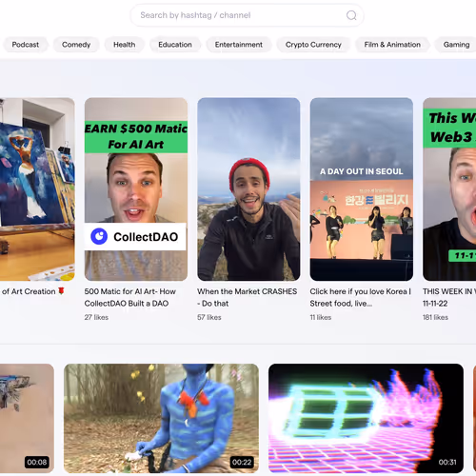This screenshot has height=476, width=476.
Task: Open title 'When the Market CRASHES - Do that'
Action: pos(248,297)
